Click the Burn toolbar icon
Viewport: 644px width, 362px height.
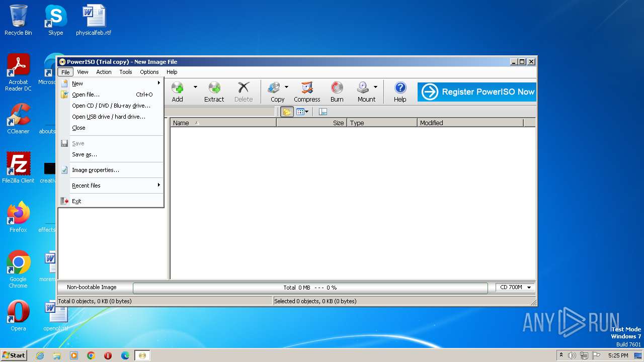pos(337,92)
